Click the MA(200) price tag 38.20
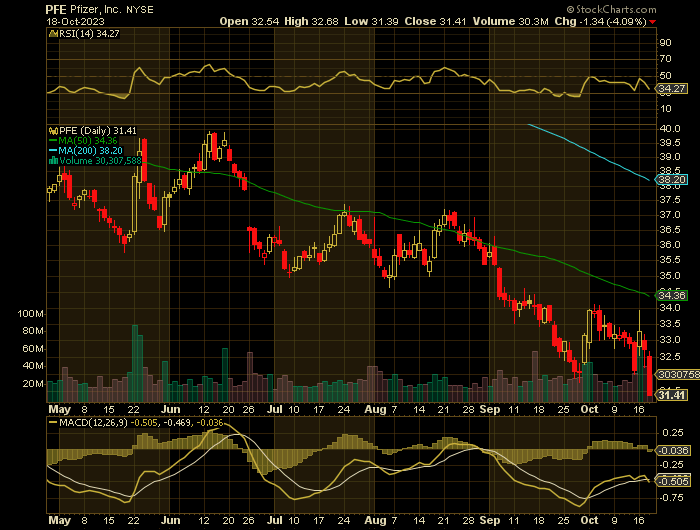This screenshot has height=530, width=700. [672, 179]
